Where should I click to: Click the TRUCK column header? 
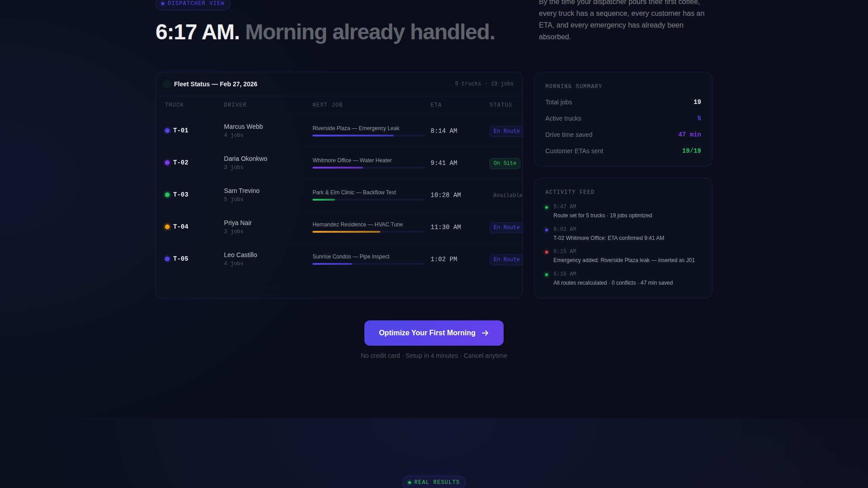(x=175, y=105)
